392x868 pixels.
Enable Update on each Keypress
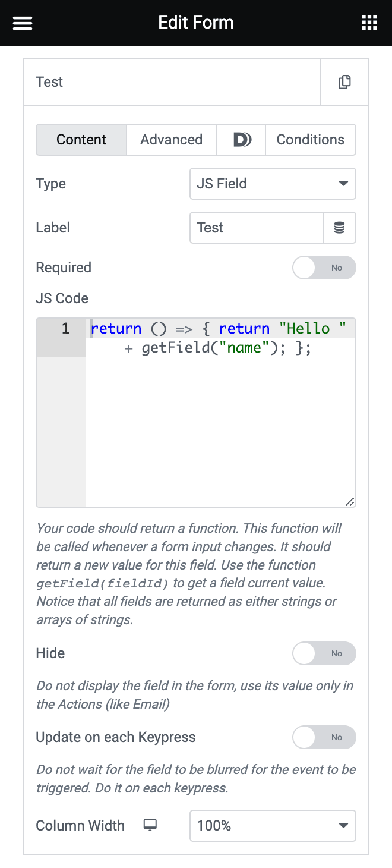click(x=324, y=737)
